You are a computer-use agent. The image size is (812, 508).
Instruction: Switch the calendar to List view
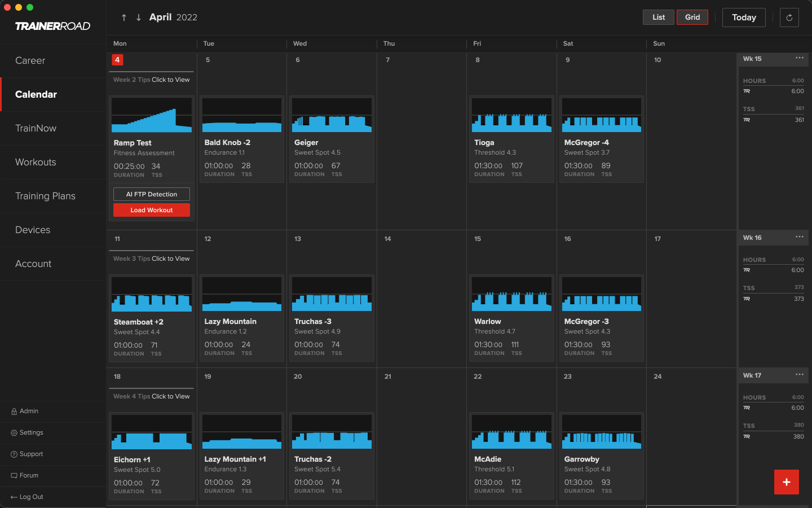point(658,17)
